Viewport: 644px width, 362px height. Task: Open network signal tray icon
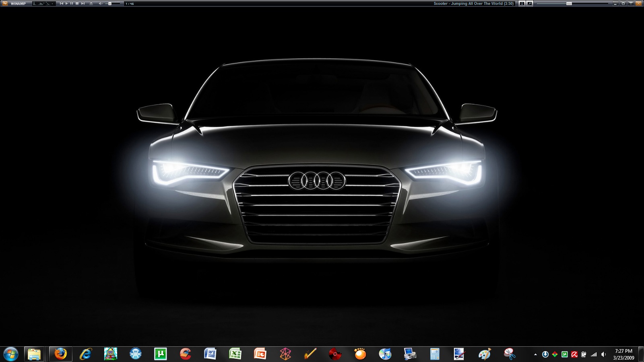tap(594, 354)
